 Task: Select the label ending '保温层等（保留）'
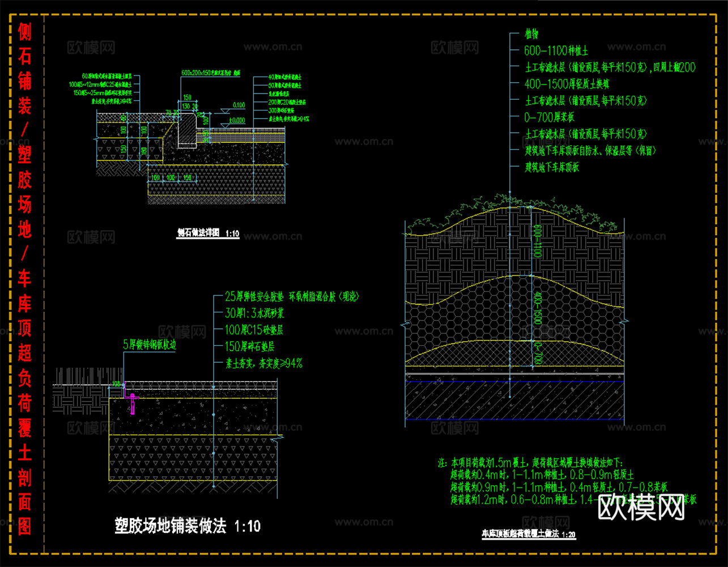pos(590,151)
